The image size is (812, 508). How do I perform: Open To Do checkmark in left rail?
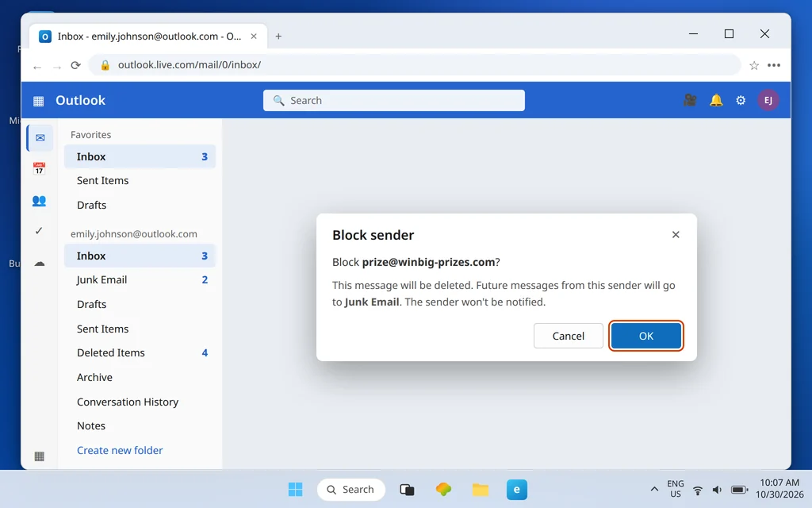coord(39,231)
